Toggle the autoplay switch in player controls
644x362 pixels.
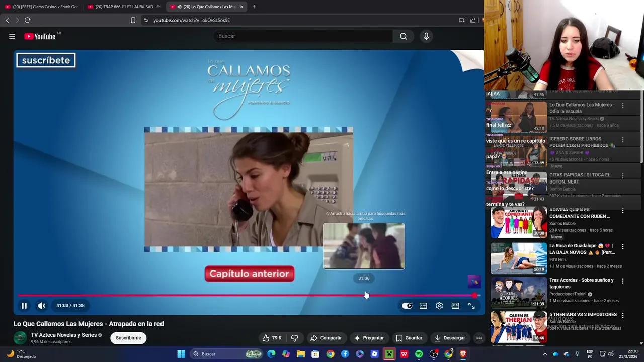point(407,306)
